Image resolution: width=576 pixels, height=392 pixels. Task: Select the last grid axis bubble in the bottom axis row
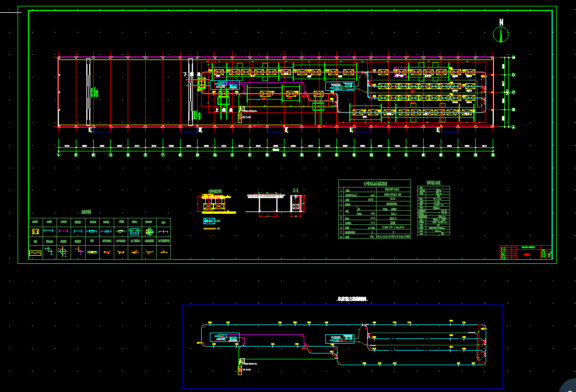(493, 155)
